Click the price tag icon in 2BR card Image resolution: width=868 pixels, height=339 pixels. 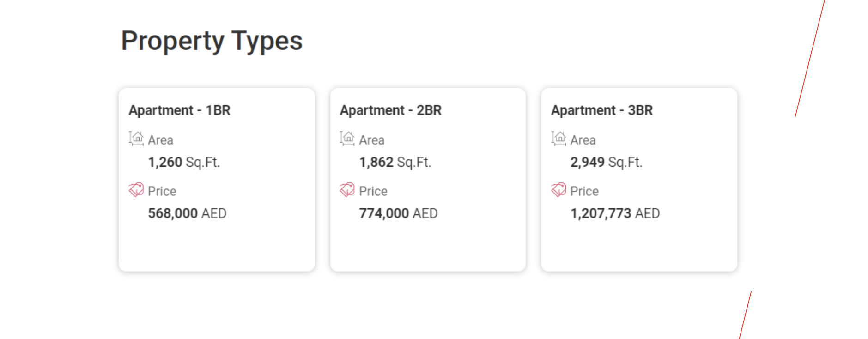click(x=347, y=190)
